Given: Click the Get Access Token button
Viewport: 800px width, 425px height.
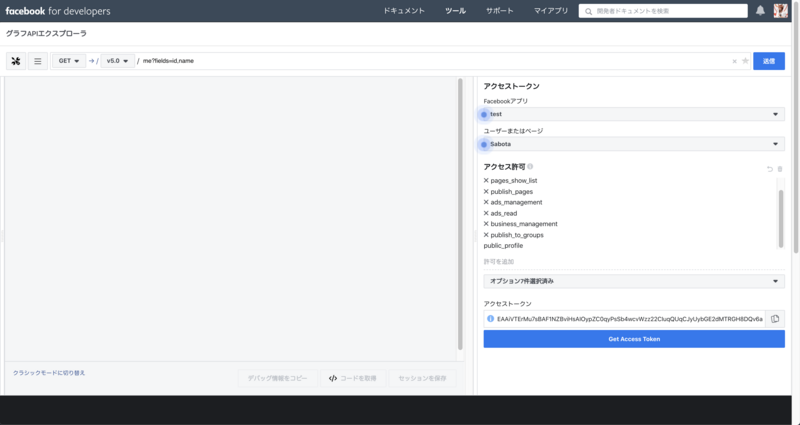Looking at the screenshot, I should [x=634, y=339].
